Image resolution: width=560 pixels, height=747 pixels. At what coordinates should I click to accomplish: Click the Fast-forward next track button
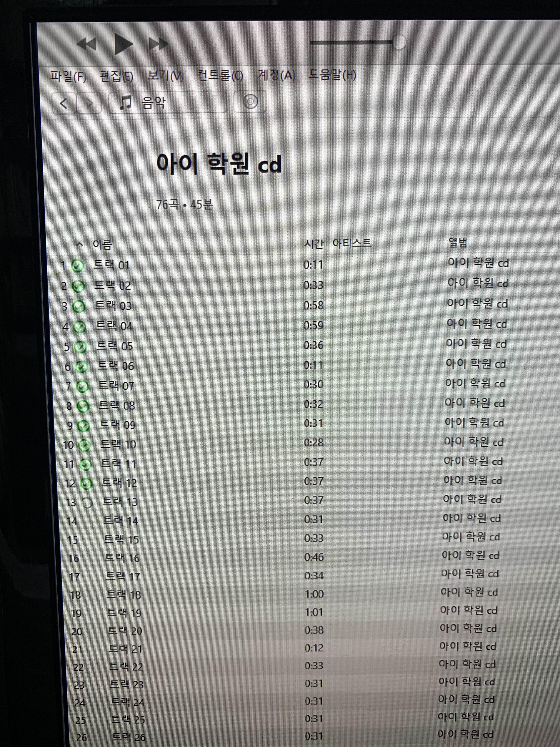coord(159,44)
